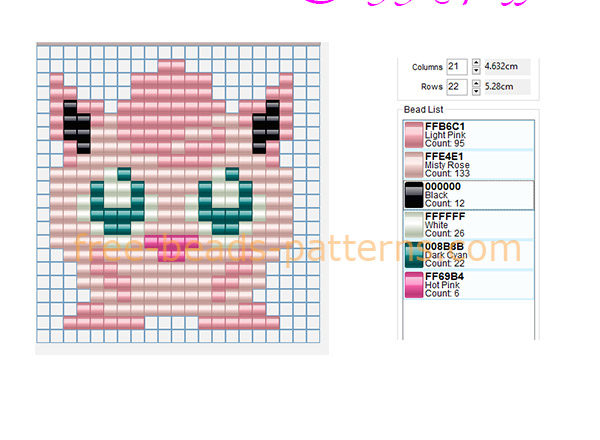
Task: Click the 'Count: 12' text
Action: pyautogui.click(x=445, y=203)
